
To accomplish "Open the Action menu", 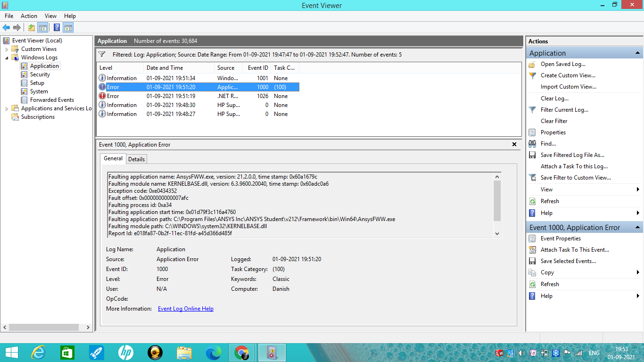I will tap(29, 16).
